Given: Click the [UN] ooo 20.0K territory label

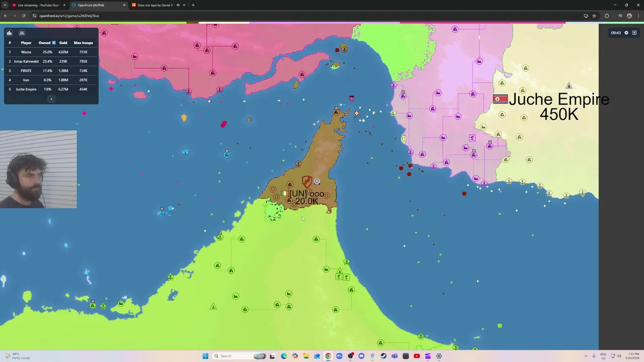Looking at the screenshot, I should tap(307, 197).
